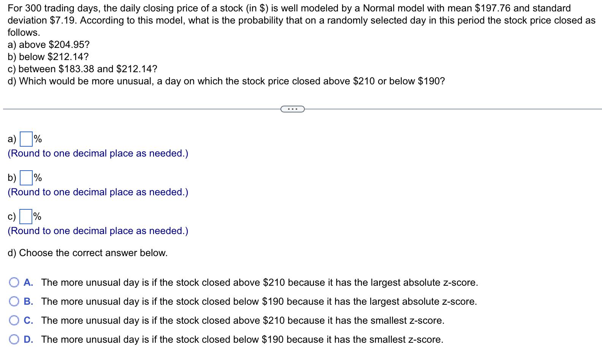Choose option B about the stock closing below $190
The width and height of the screenshot is (602, 364).
[14, 301]
